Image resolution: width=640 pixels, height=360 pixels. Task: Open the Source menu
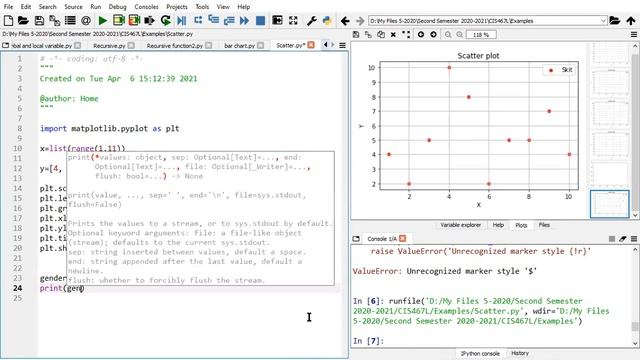73,7
